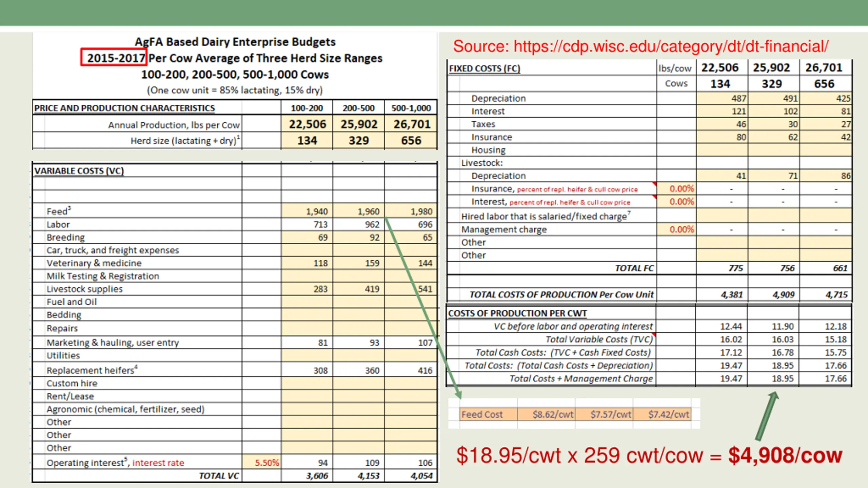The width and height of the screenshot is (868, 488).
Task: Click 'Marketing & hauling, user entry' label
Action: 113,343
